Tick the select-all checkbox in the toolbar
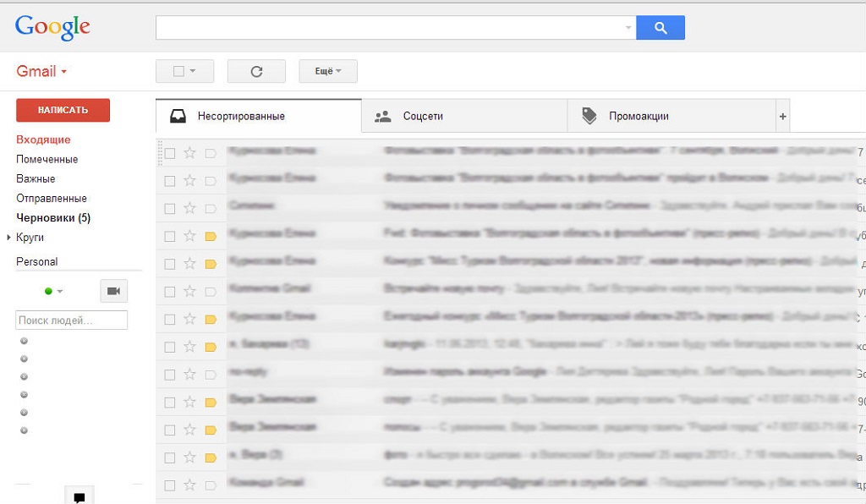 point(178,71)
